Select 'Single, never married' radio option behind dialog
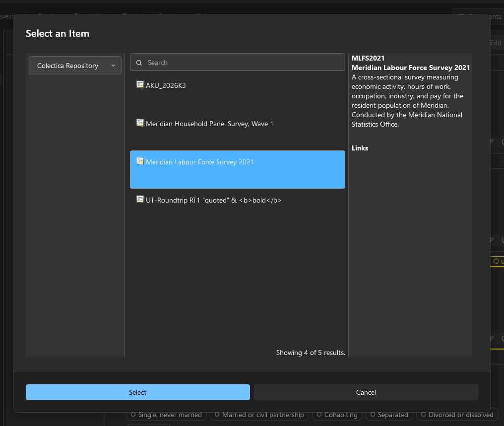Screen dimensions: 504x426 (x=166, y=415)
